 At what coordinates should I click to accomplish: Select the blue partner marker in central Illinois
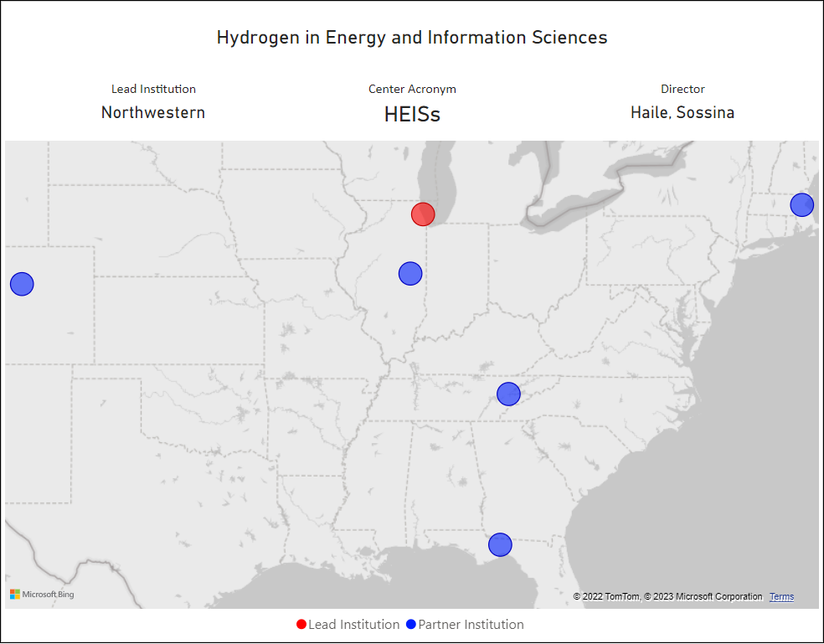pyautogui.click(x=410, y=273)
